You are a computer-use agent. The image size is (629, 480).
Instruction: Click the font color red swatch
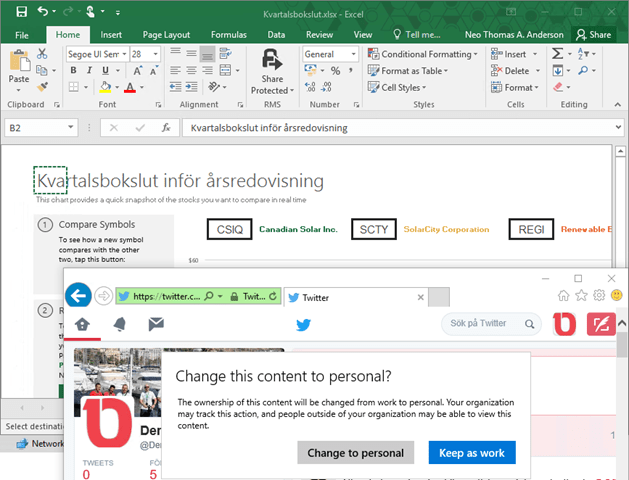129,88
